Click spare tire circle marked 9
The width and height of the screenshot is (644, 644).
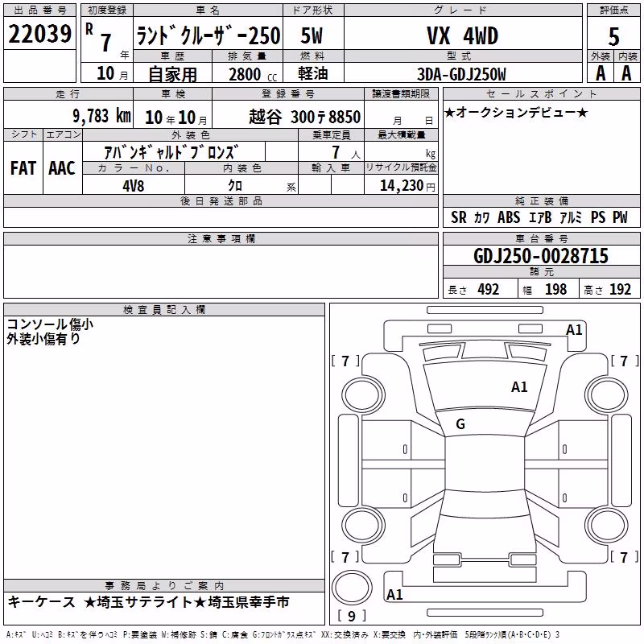(352, 588)
